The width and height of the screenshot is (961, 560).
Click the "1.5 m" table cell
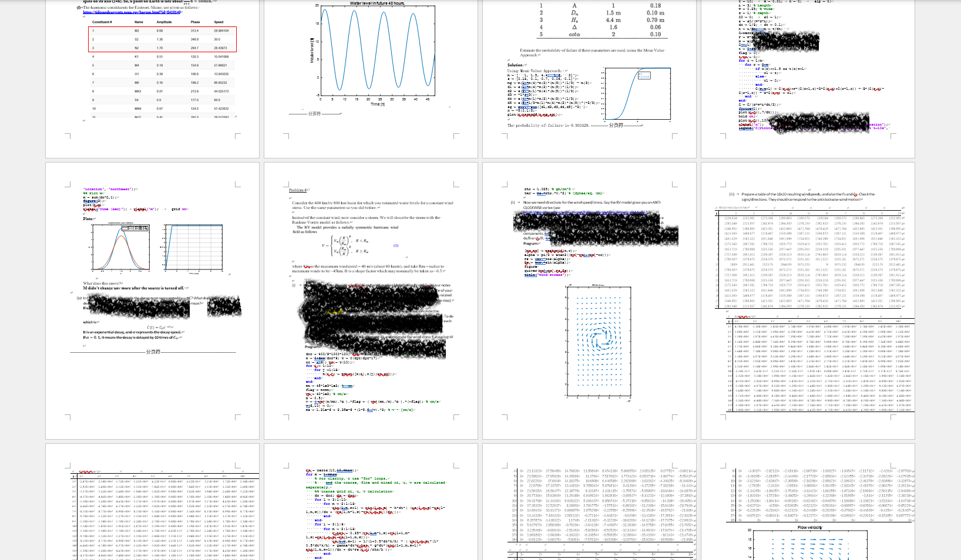pyautogui.click(x=613, y=13)
